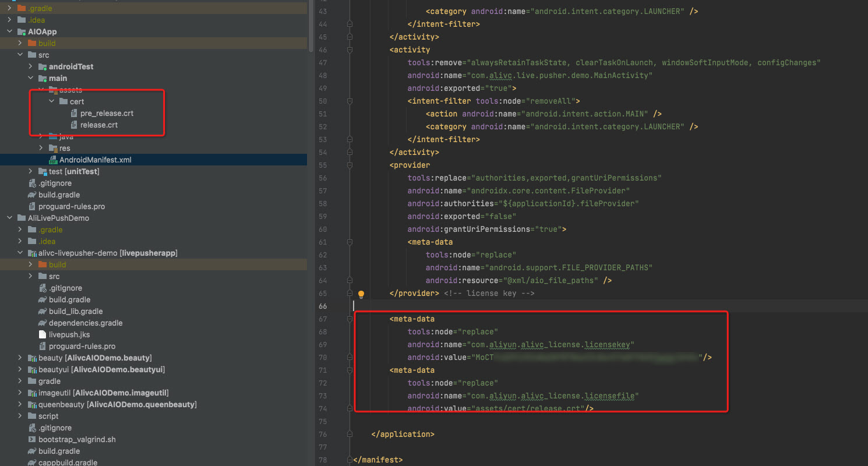This screenshot has height=466, width=868.
Task: Fold the meta-data block at line 71
Action: (350, 370)
